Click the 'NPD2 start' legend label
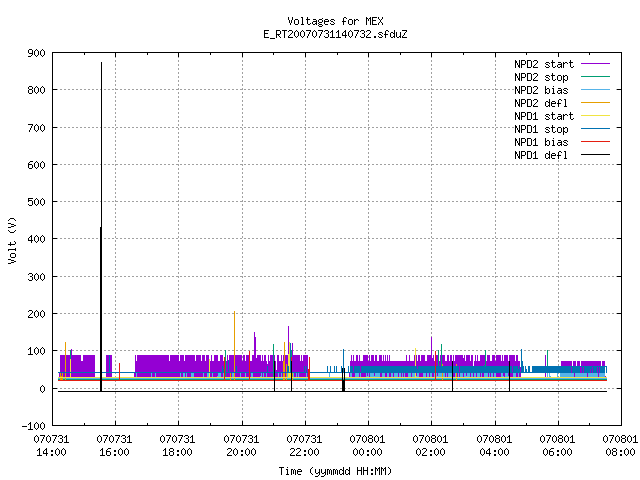Image resolution: width=640 pixels, height=480 pixels. (x=544, y=64)
